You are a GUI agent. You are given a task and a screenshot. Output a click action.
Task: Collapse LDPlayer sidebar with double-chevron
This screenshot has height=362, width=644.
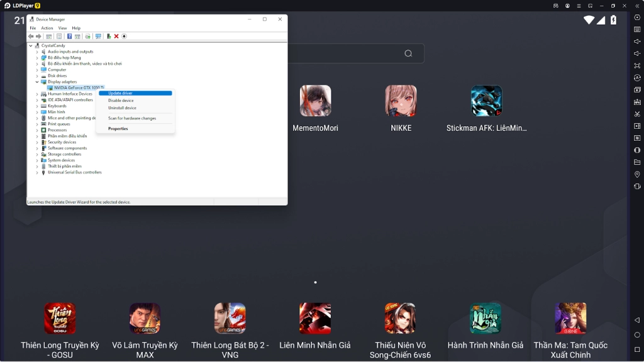click(637, 6)
